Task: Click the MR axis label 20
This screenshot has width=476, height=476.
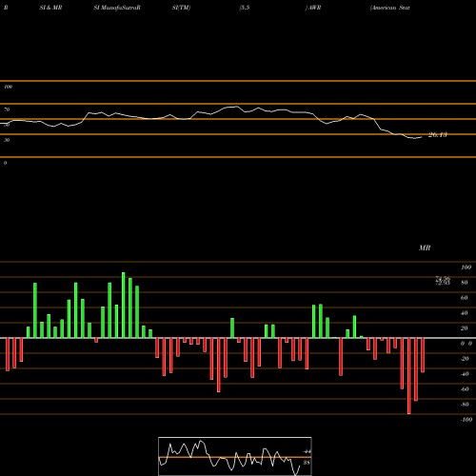Action: [465, 328]
